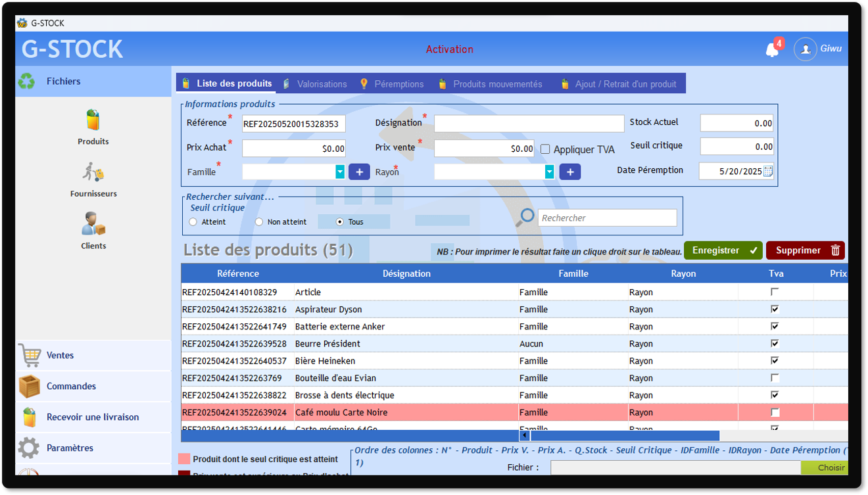Toggle Tva checkbox for Café moulu Carte Noire
The width and height of the screenshot is (868, 495).
click(775, 412)
